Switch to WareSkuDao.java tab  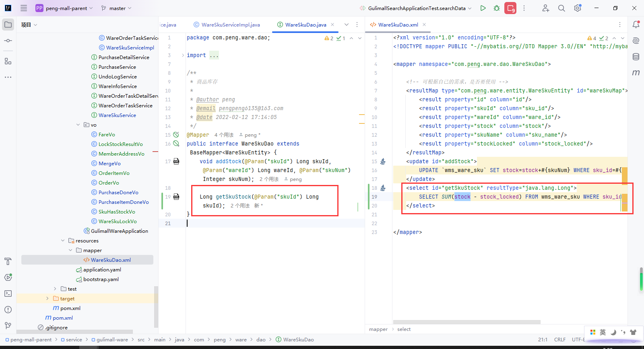pyautogui.click(x=305, y=25)
